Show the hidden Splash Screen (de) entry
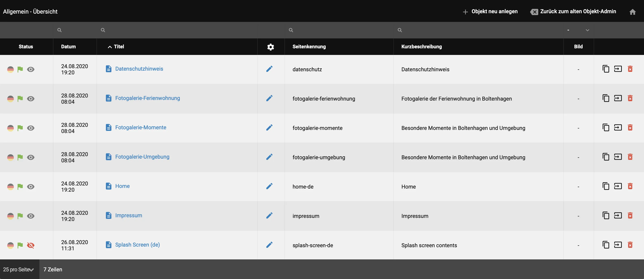 [31, 245]
